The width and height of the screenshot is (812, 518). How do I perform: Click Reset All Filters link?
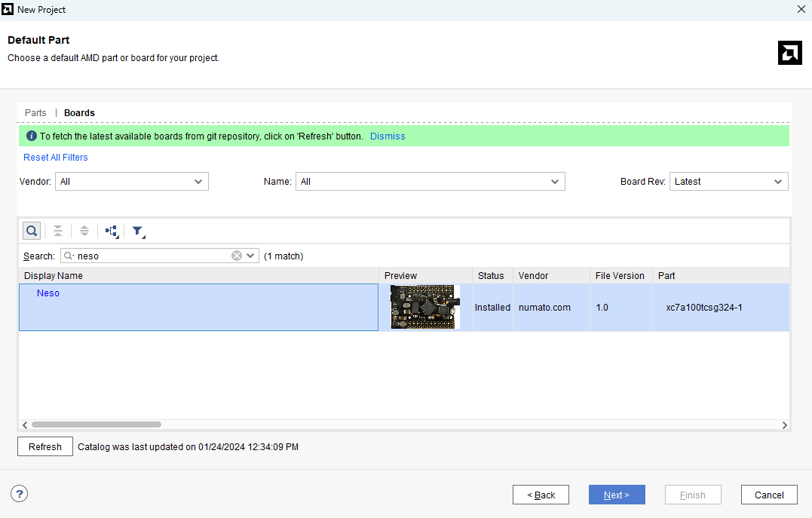pos(56,158)
